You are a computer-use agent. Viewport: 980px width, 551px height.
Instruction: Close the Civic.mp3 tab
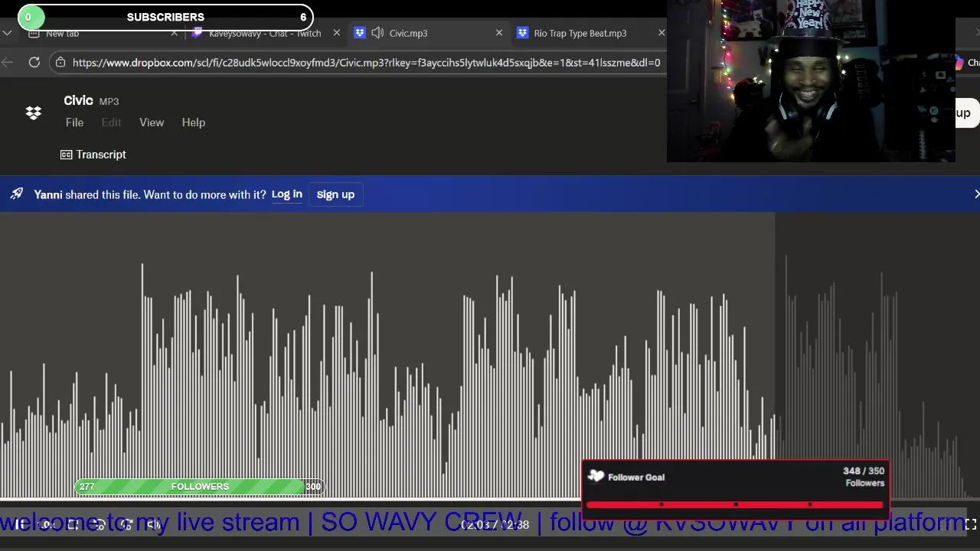[499, 33]
